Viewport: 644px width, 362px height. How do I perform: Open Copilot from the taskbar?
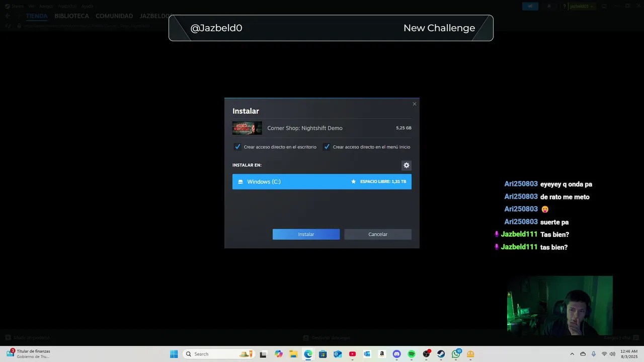pos(279,354)
